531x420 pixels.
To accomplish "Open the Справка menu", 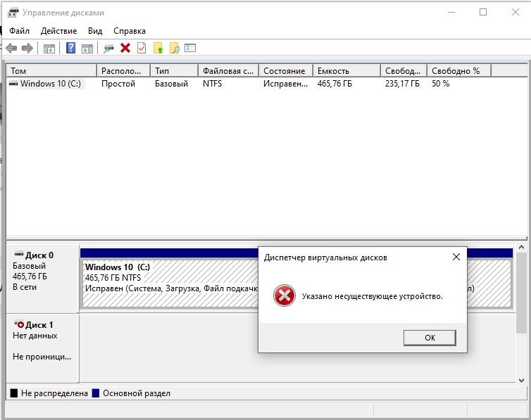I will [x=130, y=31].
